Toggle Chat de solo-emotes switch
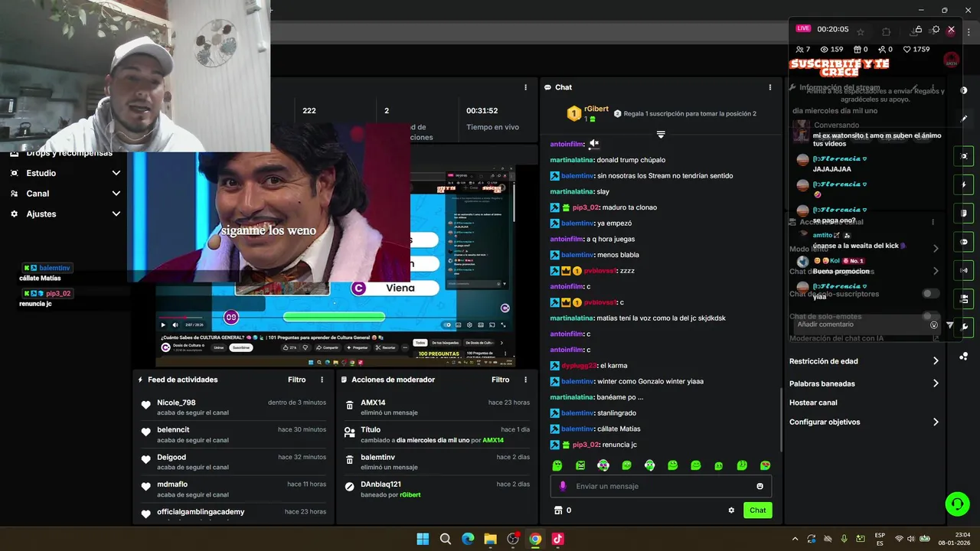980x551 pixels. coord(930,316)
